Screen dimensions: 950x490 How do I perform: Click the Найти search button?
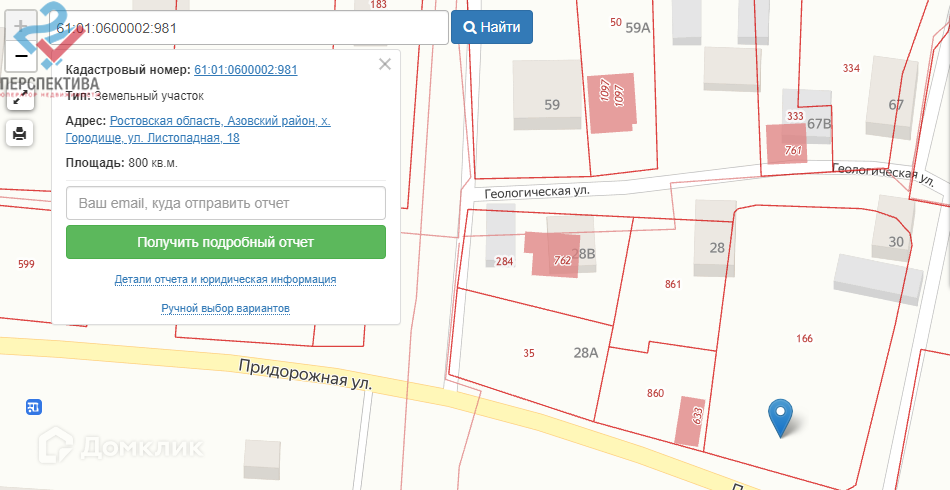point(492,27)
